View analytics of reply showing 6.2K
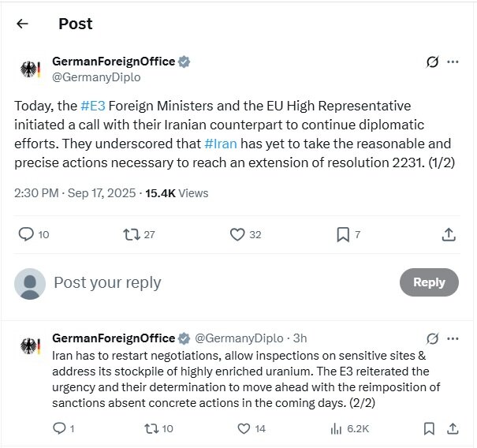The width and height of the screenshot is (477, 448). (x=336, y=428)
